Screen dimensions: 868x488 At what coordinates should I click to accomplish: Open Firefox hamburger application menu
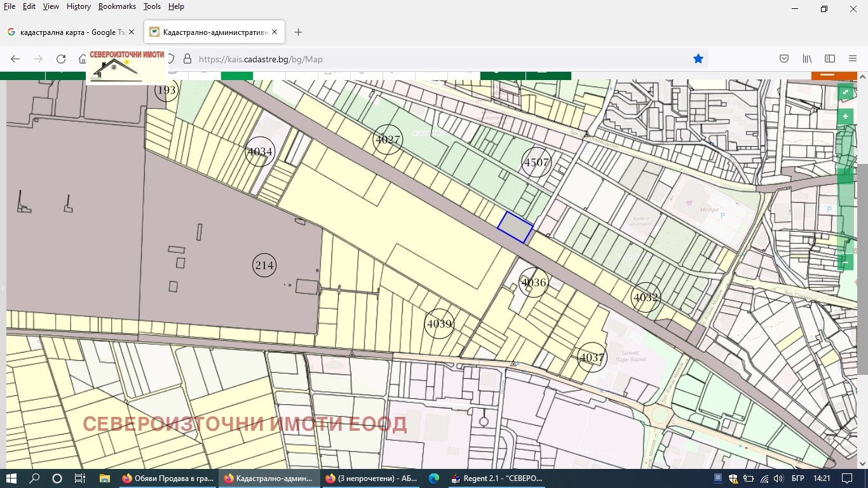(853, 59)
